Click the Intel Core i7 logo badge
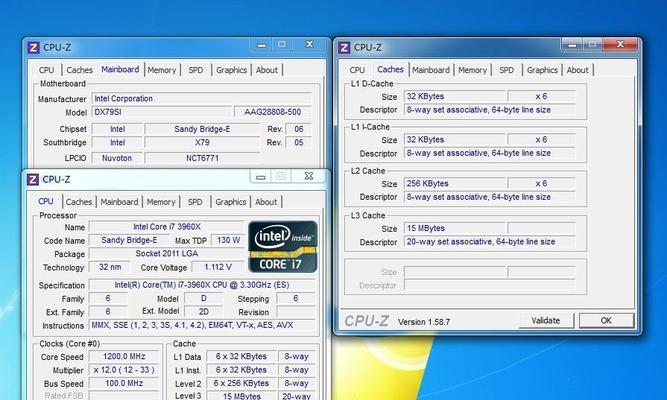The width and height of the screenshot is (667, 400). (283, 247)
